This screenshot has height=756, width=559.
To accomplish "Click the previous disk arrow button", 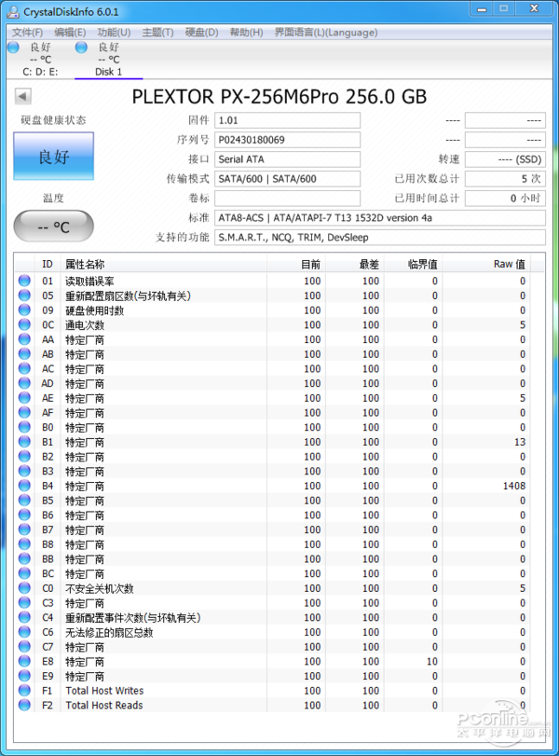I will 22,96.
